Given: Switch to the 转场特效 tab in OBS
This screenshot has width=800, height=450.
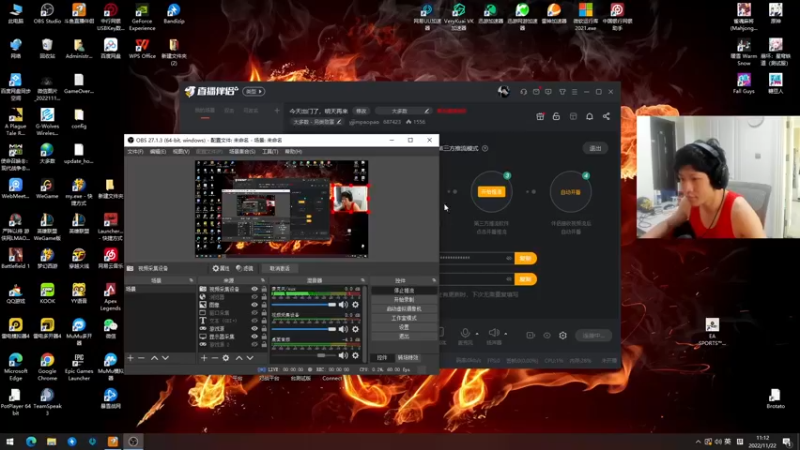Looking at the screenshot, I should click(x=408, y=358).
